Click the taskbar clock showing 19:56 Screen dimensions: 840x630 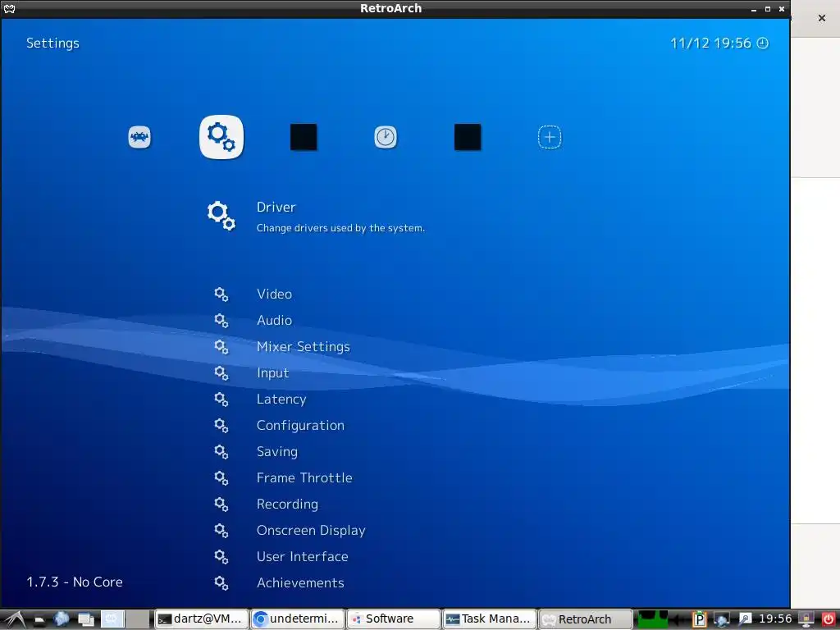(775, 619)
